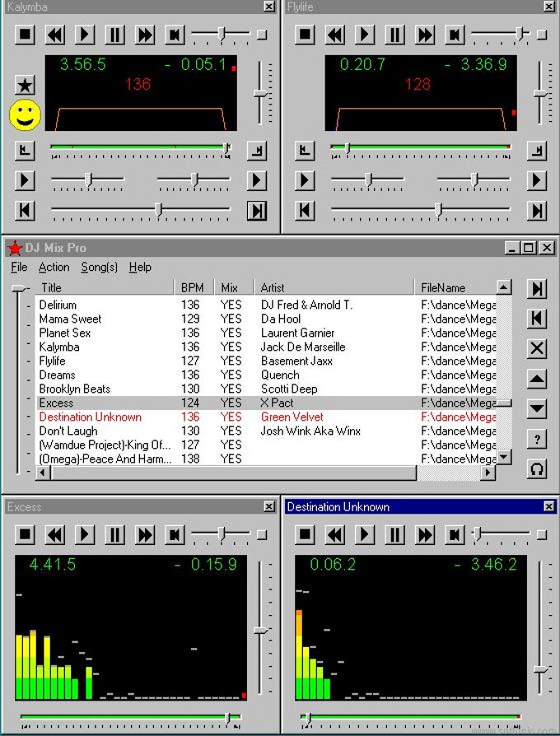560x736 pixels.
Task: Click the playlist vertical scroll down arrow
Action: coord(504,457)
